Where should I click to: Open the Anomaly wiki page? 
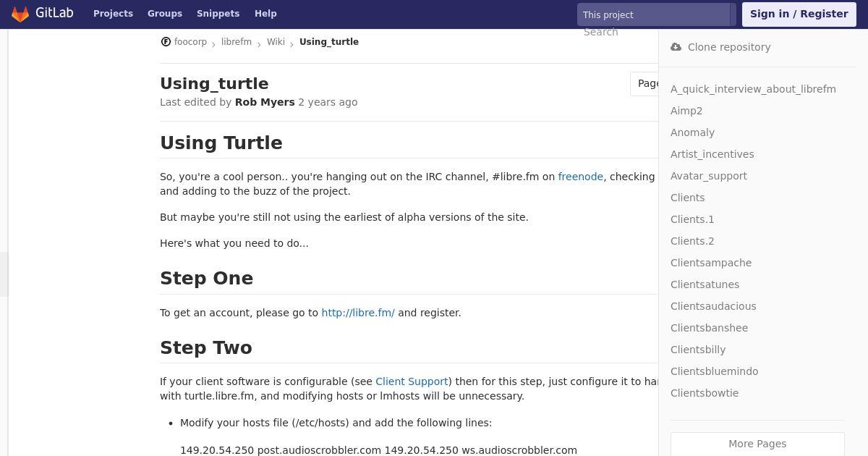click(x=692, y=132)
